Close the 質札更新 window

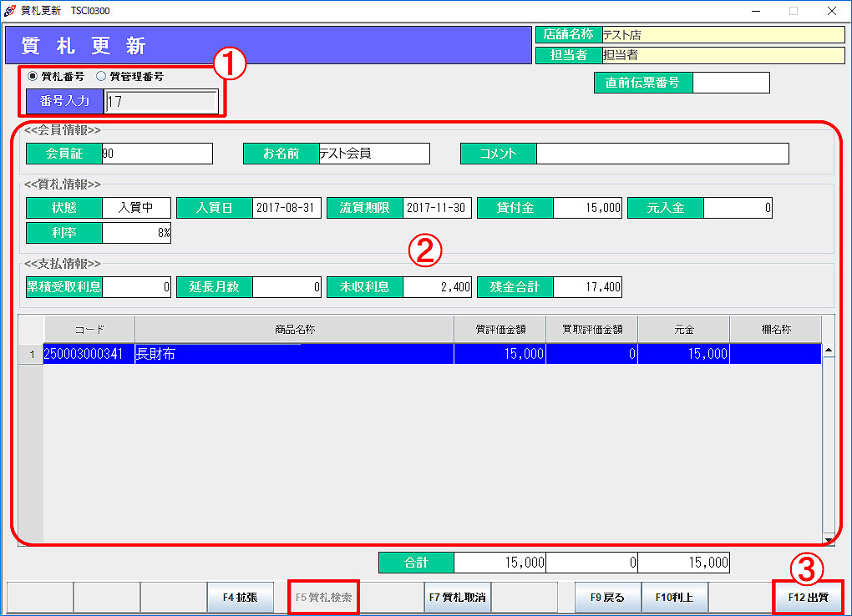pos(831,11)
